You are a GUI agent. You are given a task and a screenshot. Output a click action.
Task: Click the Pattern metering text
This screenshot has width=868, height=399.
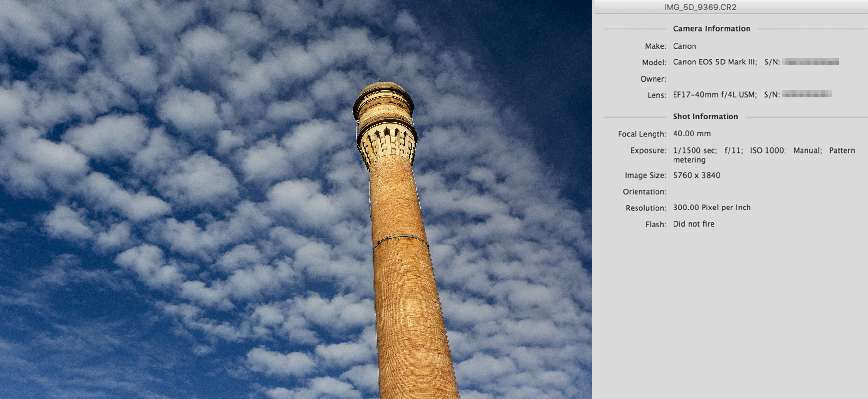click(x=841, y=150)
